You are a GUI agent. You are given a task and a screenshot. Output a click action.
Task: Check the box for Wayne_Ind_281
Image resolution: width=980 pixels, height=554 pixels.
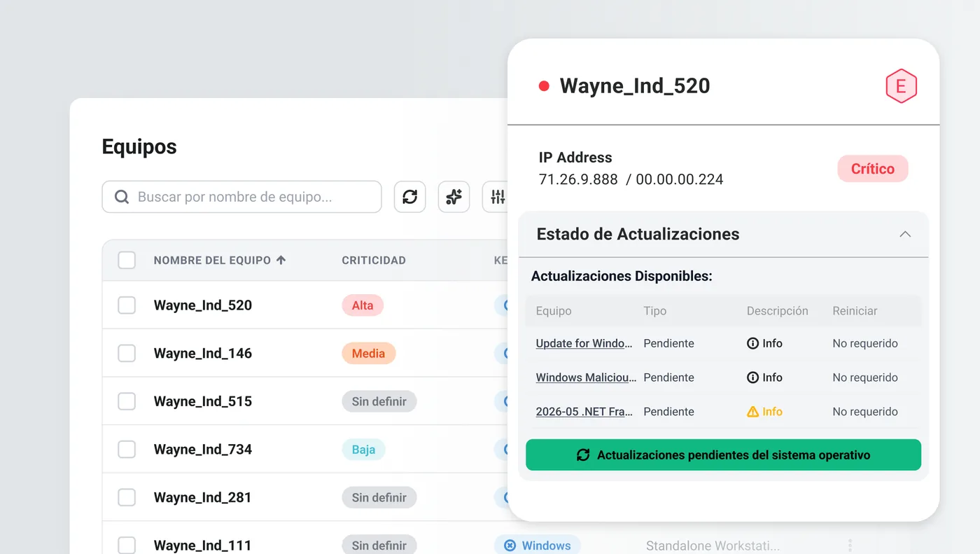tap(127, 497)
